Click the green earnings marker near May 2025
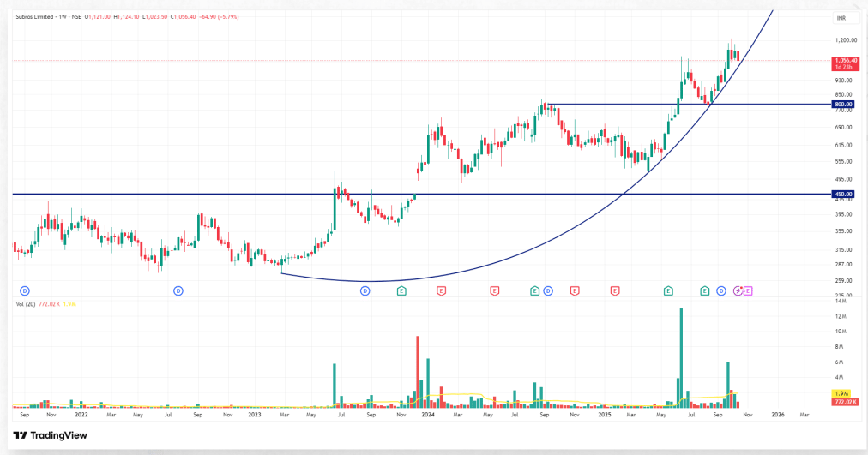 click(667, 291)
